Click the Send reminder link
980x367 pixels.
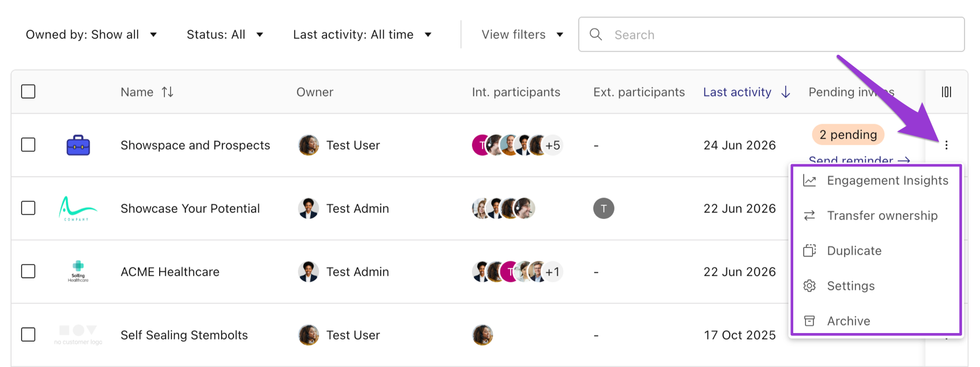pyautogui.click(x=860, y=160)
